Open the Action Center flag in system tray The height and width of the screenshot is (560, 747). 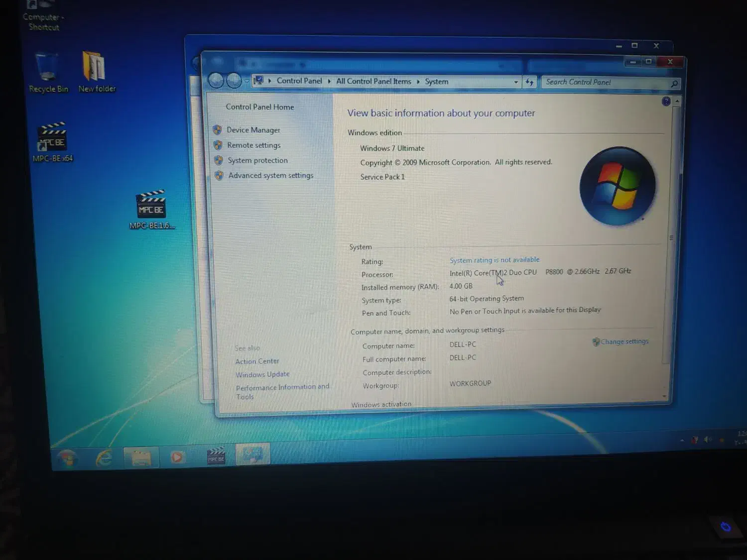pyautogui.click(x=695, y=440)
